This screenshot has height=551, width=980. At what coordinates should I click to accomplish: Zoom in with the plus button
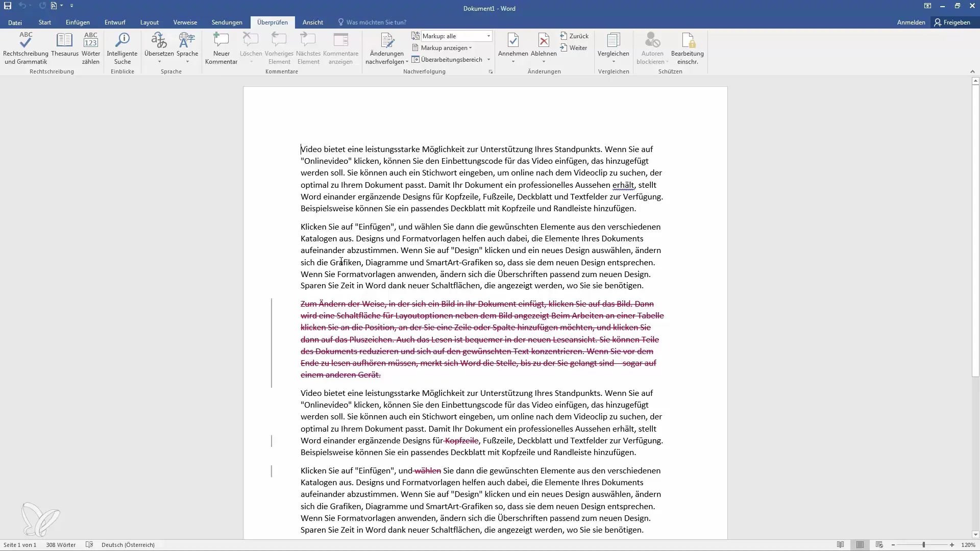click(952, 545)
